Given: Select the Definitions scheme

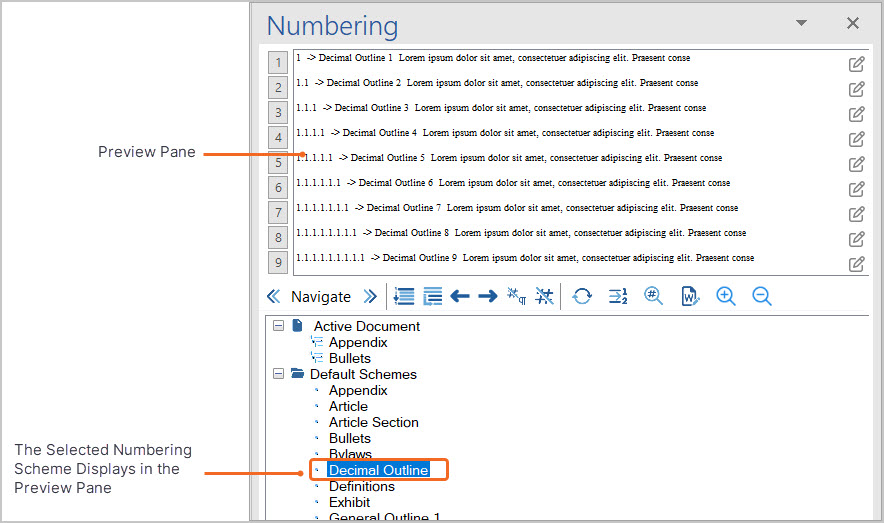Looking at the screenshot, I should (362, 486).
